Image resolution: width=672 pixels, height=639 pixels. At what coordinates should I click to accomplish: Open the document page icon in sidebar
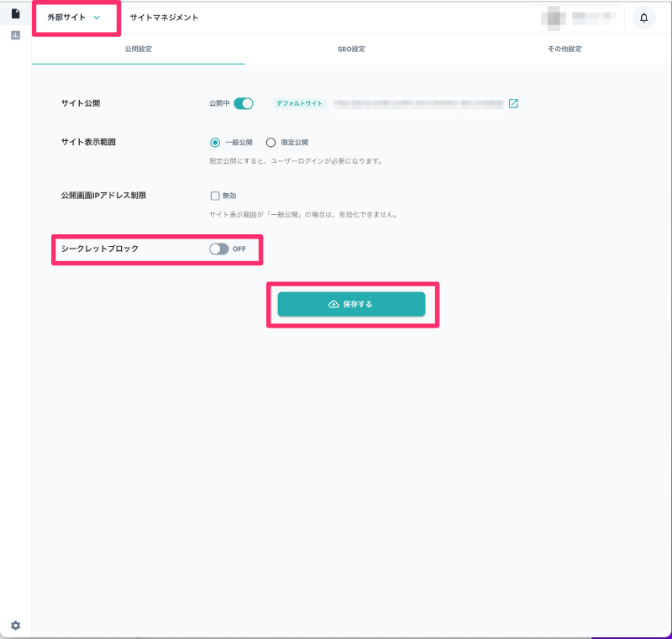(15, 13)
